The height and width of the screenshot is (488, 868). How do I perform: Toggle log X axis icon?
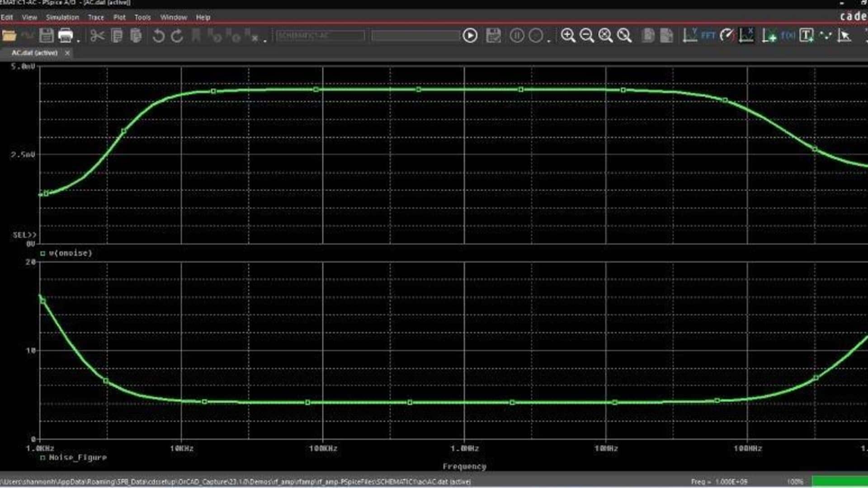click(x=746, y=35)
